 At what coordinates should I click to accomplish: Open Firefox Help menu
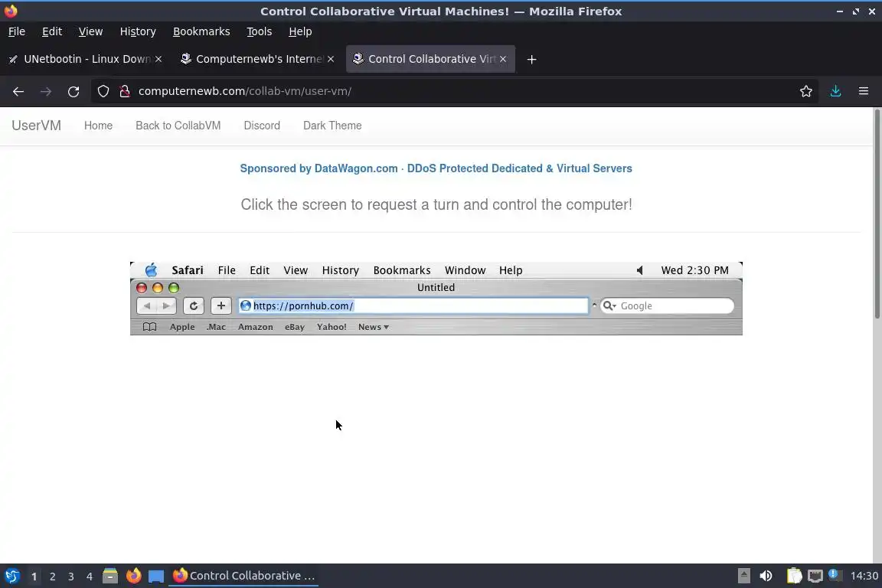point(300,31)
